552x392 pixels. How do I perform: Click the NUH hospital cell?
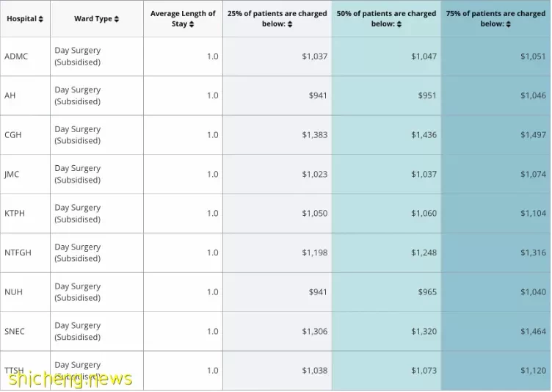pyautogui.click(x=26, y=292)
